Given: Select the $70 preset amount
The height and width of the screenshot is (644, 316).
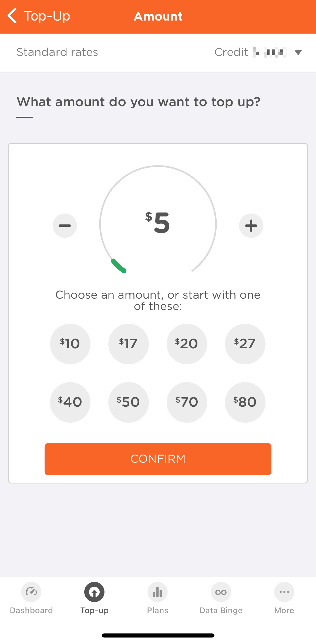Looking at the screenshot, I should point(187,402).
